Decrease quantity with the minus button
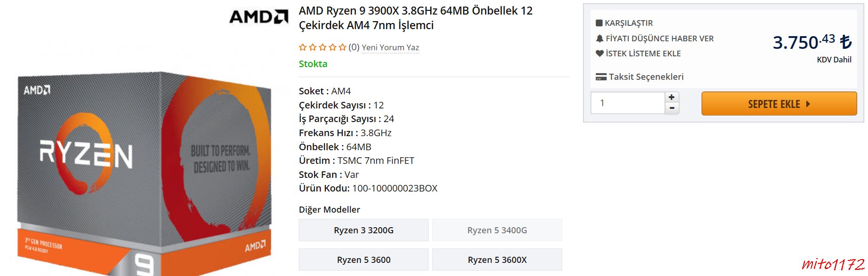The height and width of the screenshot is (276, 868). [x=672, y=108]
